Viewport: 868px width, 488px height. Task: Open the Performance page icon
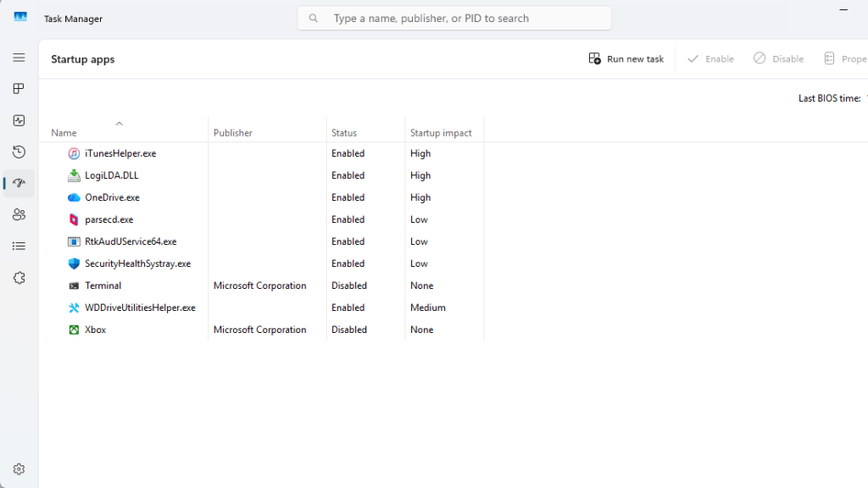[19, 120]
